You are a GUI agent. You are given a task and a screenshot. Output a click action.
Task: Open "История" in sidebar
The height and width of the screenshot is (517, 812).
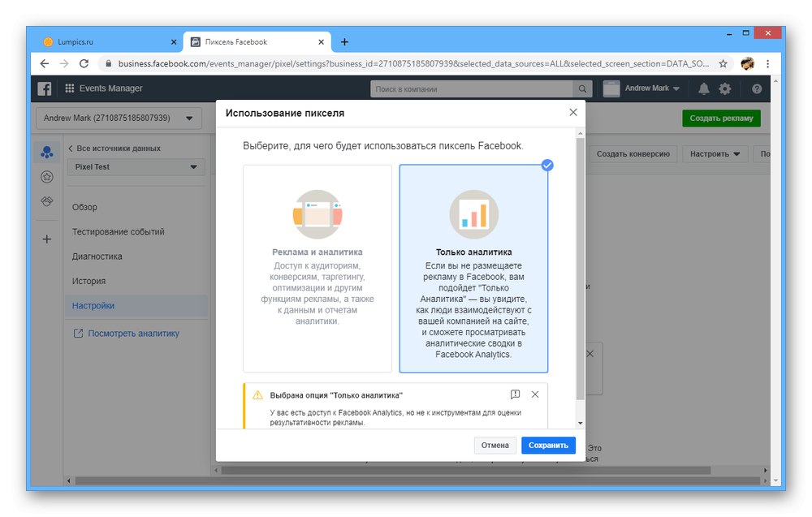[x=89, y=281]
